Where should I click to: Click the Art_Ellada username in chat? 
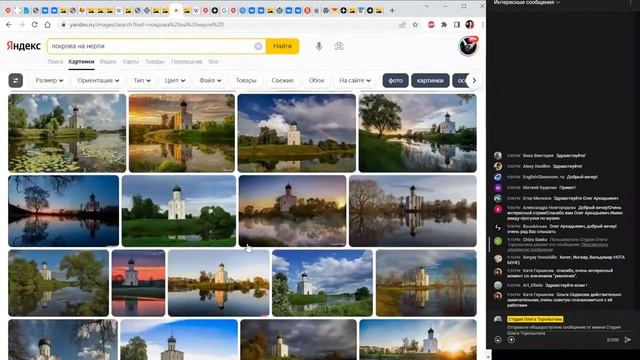533,285
